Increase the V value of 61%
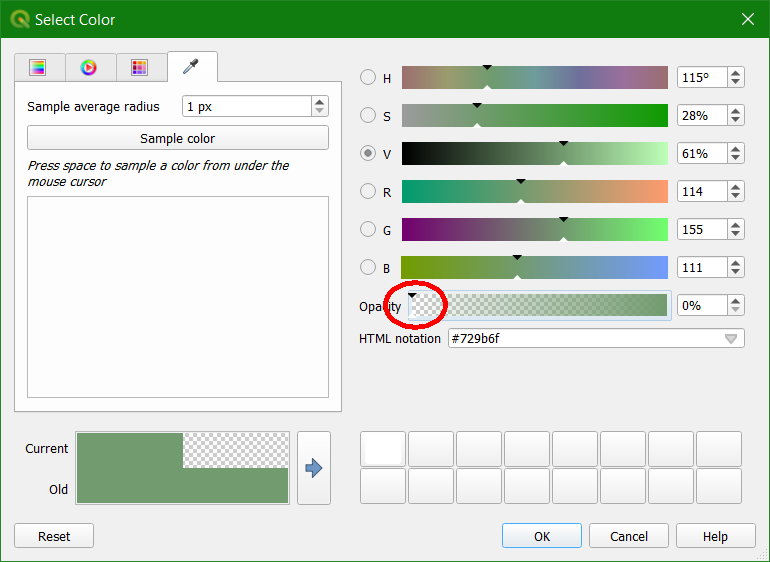This screenshot has height=562, width=770. (735, 149)
